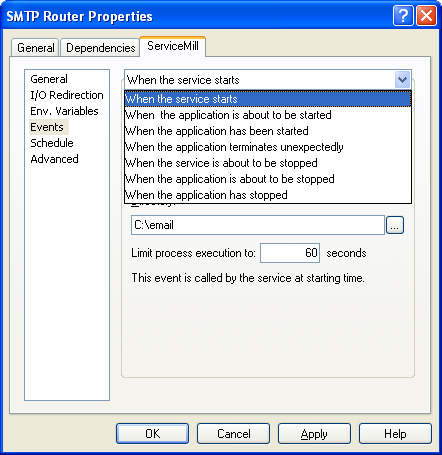Open the Dependencies tab
This screenshot has height=455, width=442.
click(x=100, y=48)
